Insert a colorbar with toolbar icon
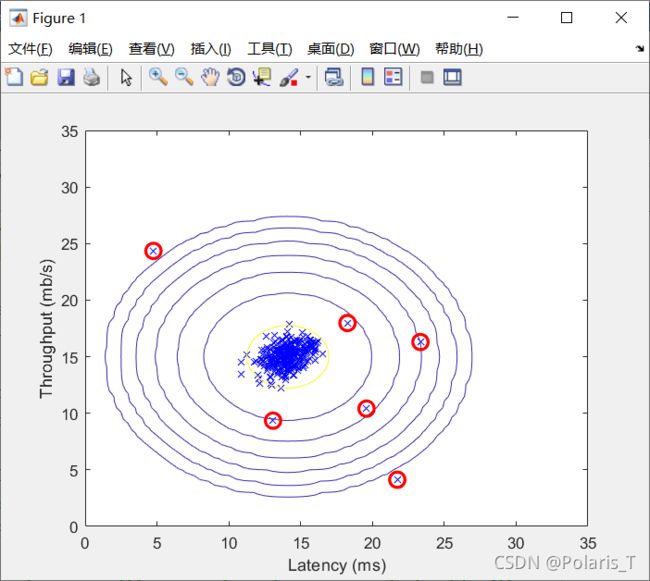The height and width of the screenshot is (581, 650). pos(368,77)
